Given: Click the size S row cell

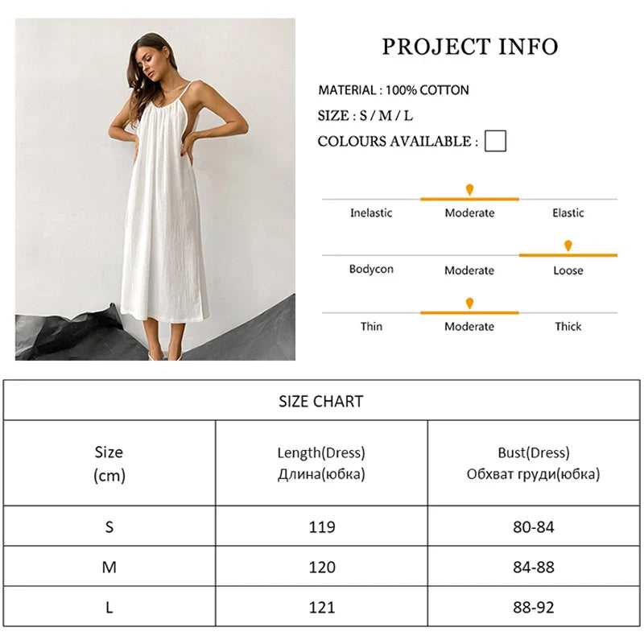Looking at the screenshot, I should click(109, 527).
